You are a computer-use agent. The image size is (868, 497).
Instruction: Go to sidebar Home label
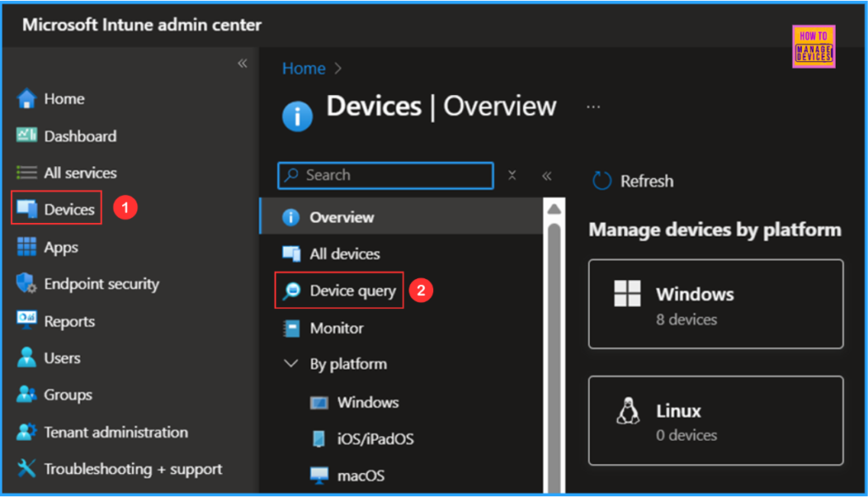click(64, 98)
